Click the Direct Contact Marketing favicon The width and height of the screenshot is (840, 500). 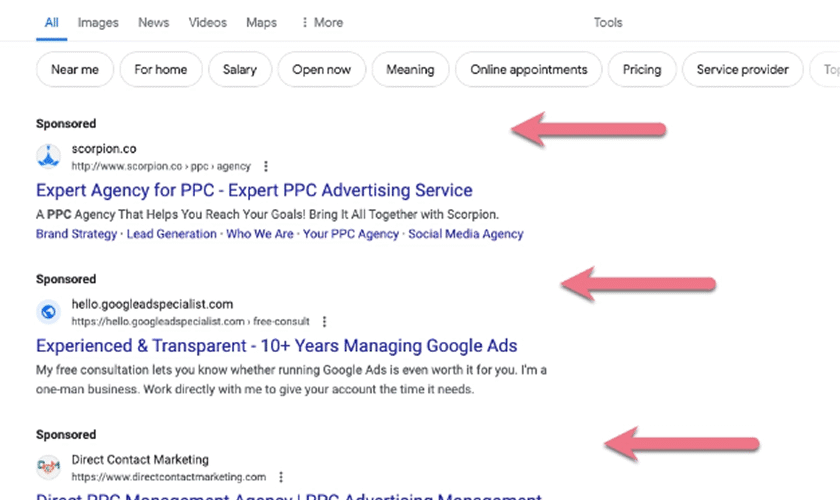pos(48,467)
